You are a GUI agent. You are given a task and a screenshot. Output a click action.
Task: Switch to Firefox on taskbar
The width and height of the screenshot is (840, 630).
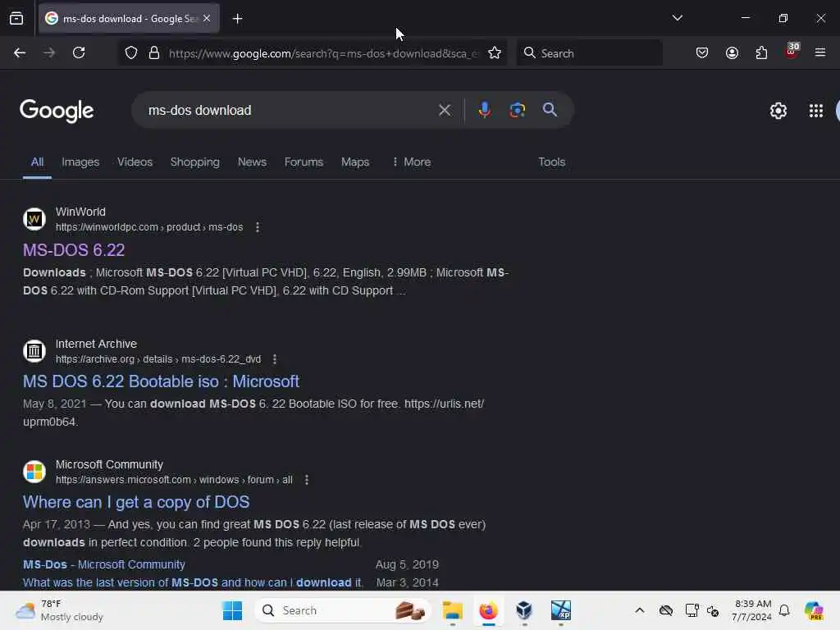pyautogui.click(x=488, y=610)
